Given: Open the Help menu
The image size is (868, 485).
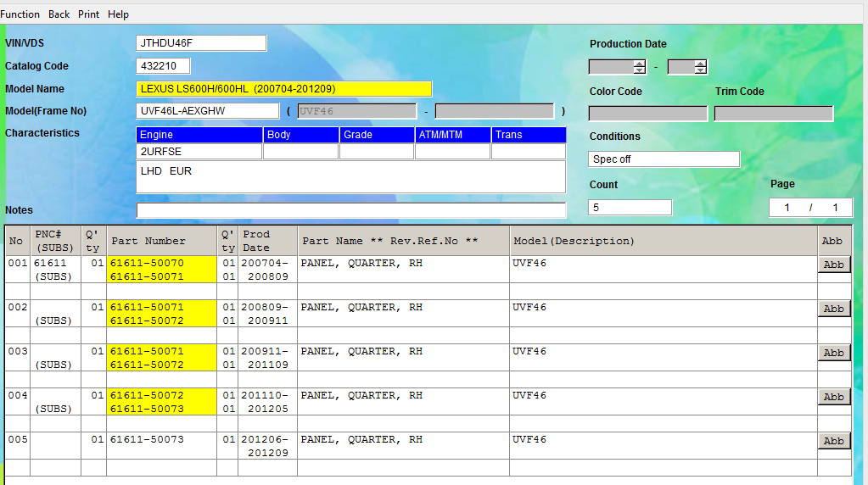Looking at the screenshot, I should click(x=118, y=14).
